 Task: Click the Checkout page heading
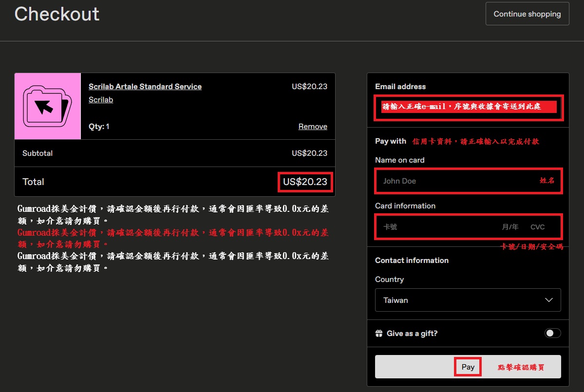(x=57, y=14)
